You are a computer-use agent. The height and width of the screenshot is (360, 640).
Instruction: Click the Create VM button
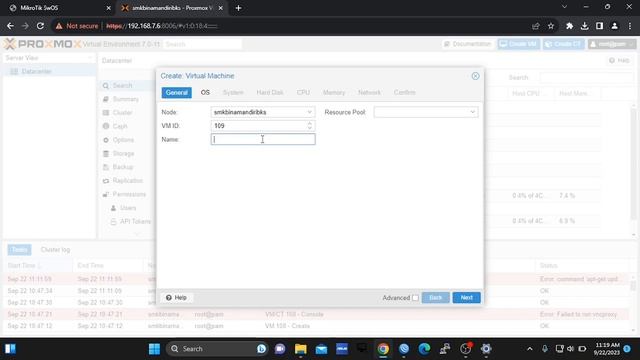pyautogui.click(x=518, y=44)
